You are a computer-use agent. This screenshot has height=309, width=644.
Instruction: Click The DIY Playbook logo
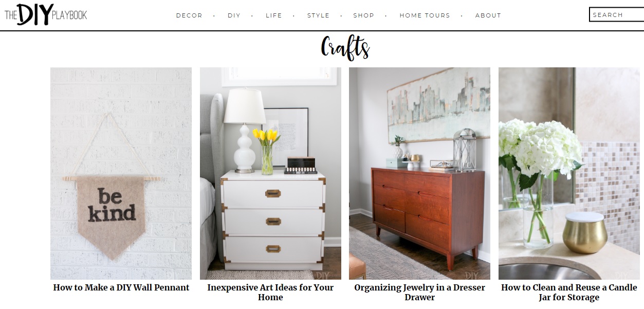click(46, 14)
